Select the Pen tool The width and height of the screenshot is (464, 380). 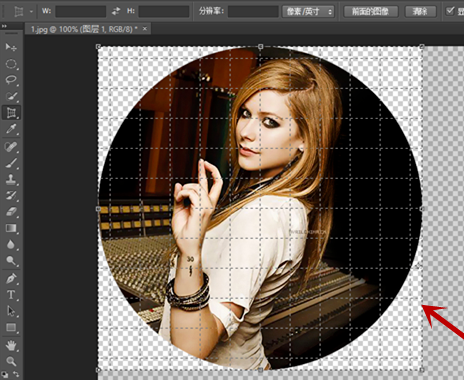click(11, 278)
